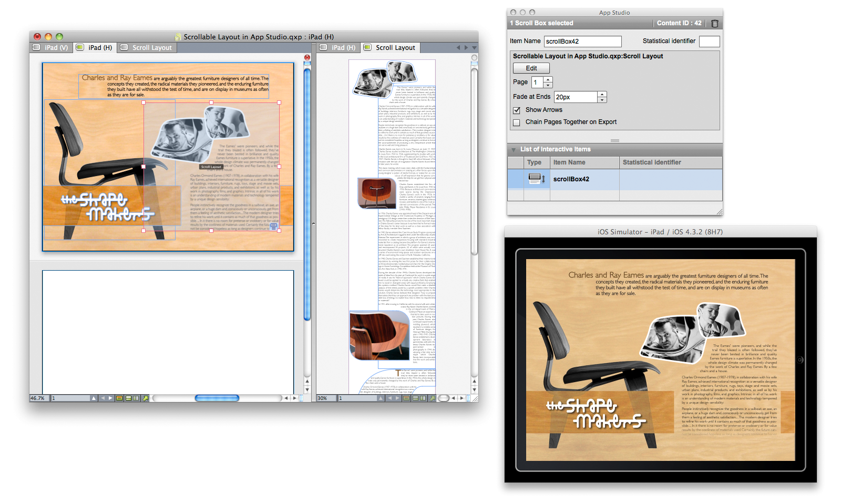Click the previous page arrow in the status bar
This screenshot has height=504, width=841.
103,398
